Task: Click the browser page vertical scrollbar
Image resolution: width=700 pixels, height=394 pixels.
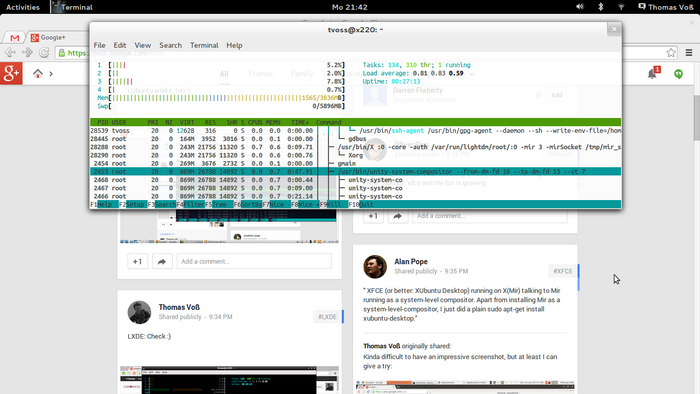Action: coord(696,118)
